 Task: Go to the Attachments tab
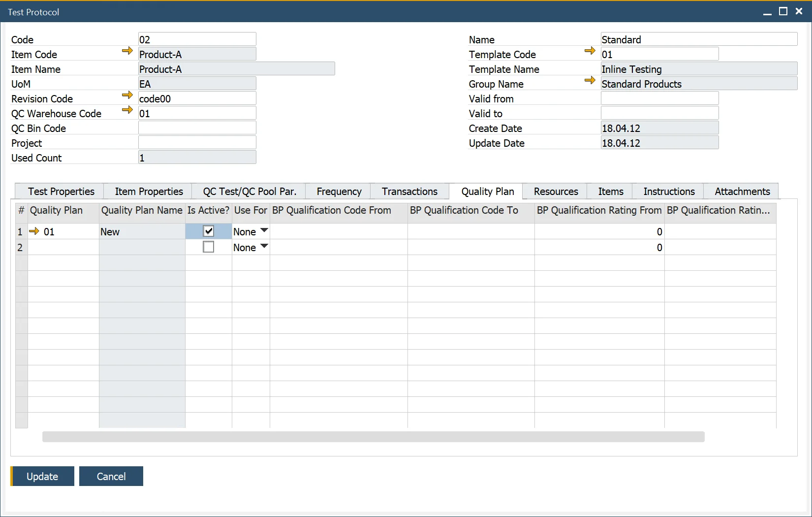(742, 192)
